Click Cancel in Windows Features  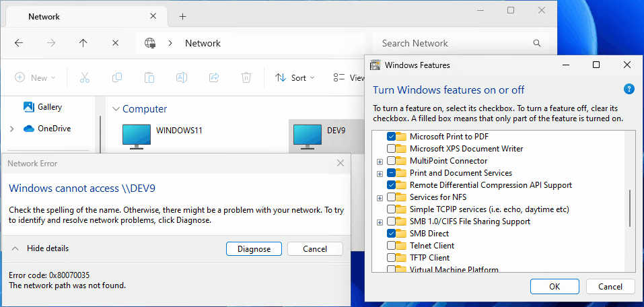click(x=610, y=286)
